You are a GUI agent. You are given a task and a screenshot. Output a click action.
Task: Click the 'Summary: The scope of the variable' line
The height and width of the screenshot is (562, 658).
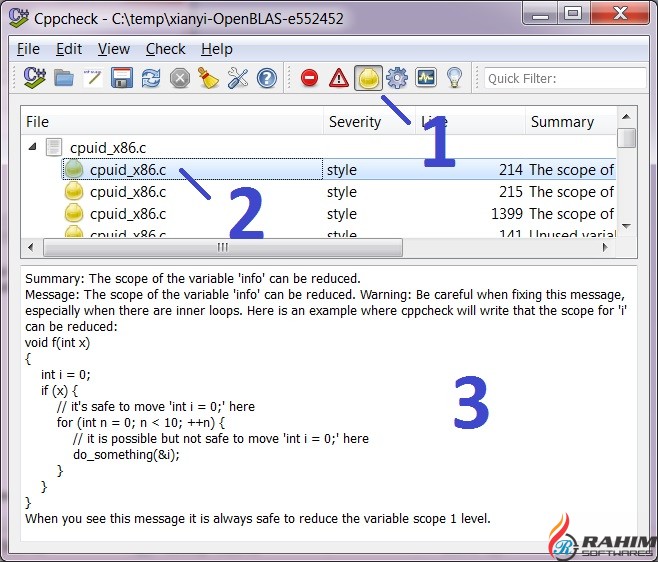click(x=193, y=279)
